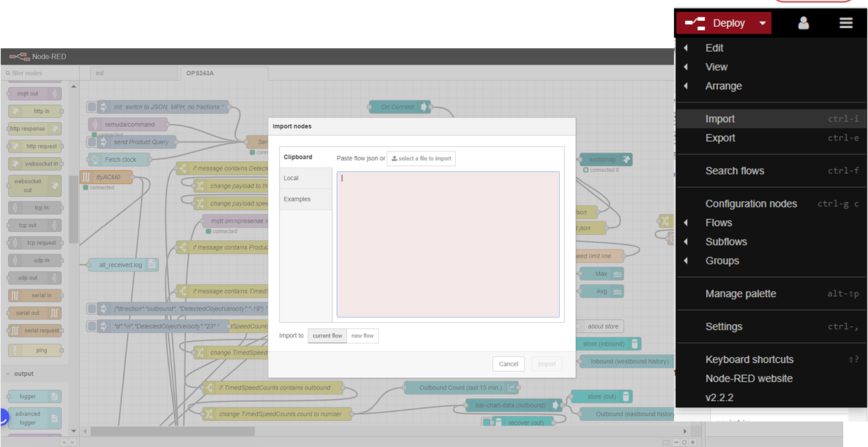Click the filter nodes search field

click(40, 72)
